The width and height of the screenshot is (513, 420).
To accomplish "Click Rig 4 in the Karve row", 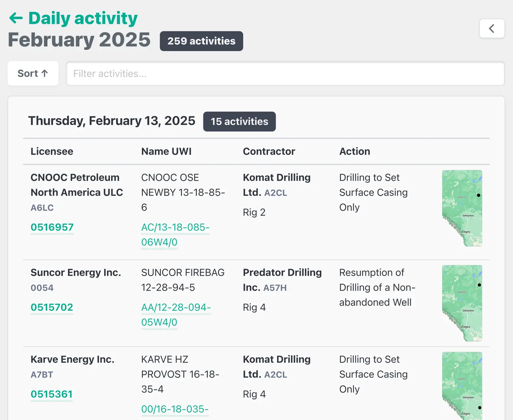I will pos(254,394).
